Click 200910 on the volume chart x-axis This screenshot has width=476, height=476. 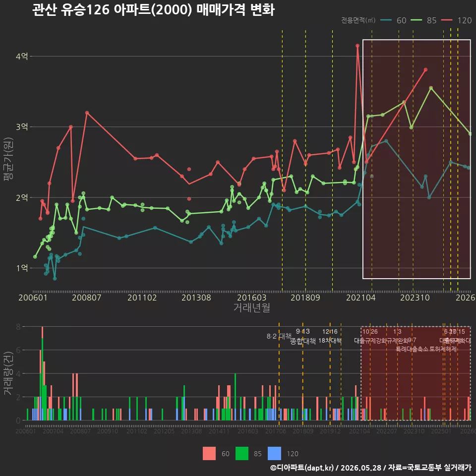pyautogui.click(x=108, y=431)
